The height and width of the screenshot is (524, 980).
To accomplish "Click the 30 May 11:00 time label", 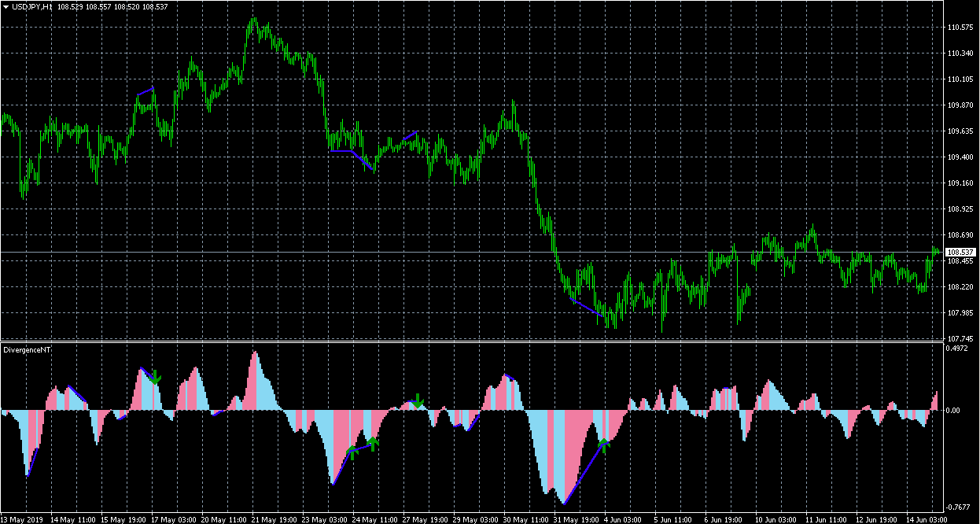I will tap(525, 519).
